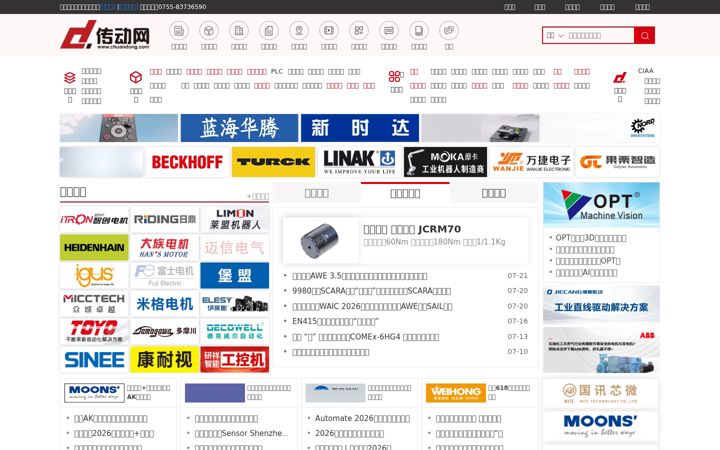Open the 大族电机 HAN'S MOTOR brand tile
This screenshot has width=720, height=450.
pyautogui.click(x=164, y=248)
